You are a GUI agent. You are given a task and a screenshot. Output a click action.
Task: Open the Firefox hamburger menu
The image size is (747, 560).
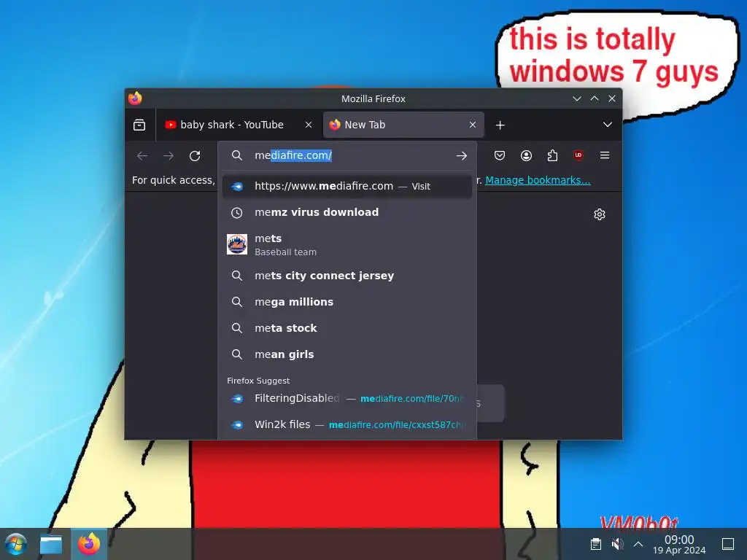[605, 155]
